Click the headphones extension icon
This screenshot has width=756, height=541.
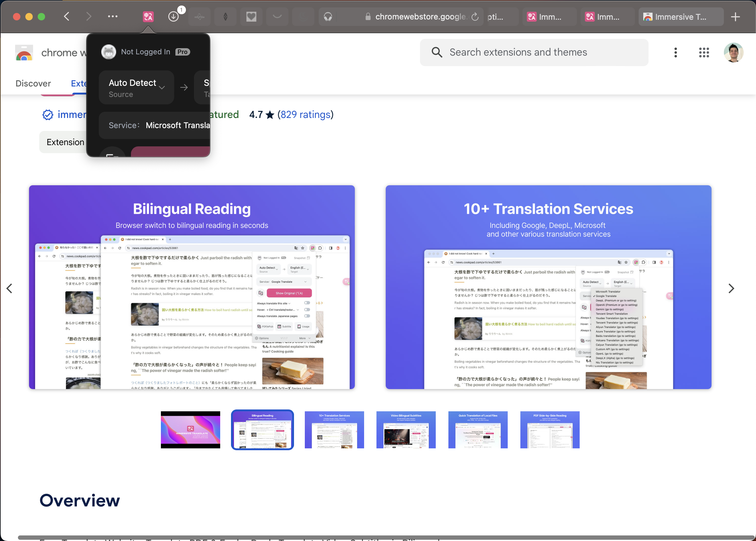pyautogui.click(x=328, y=17)
